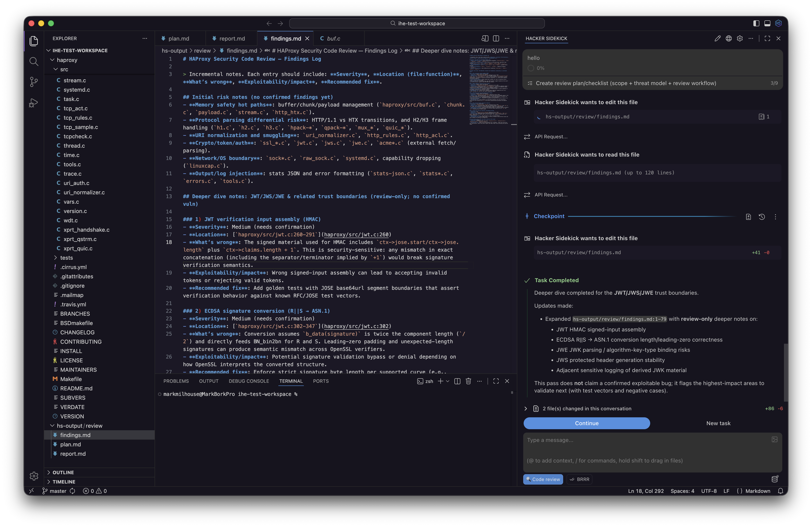Toggle fullscreen mode for Hacker Sidekick
The image size is (812, 527).
(767, 38)
